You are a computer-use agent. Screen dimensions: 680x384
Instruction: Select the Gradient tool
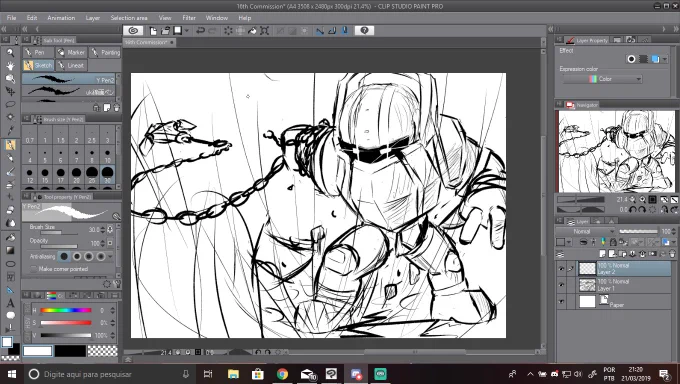point(10,250)
